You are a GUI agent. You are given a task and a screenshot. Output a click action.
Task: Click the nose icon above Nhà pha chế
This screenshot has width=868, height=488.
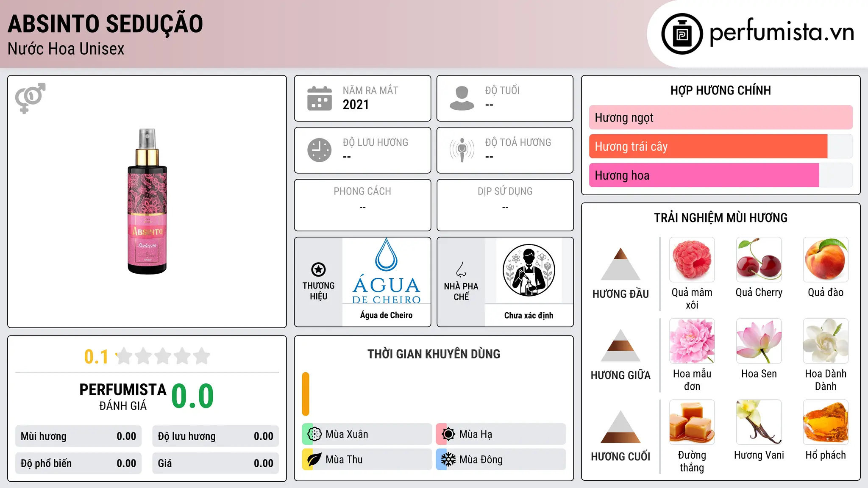(461, 269)
